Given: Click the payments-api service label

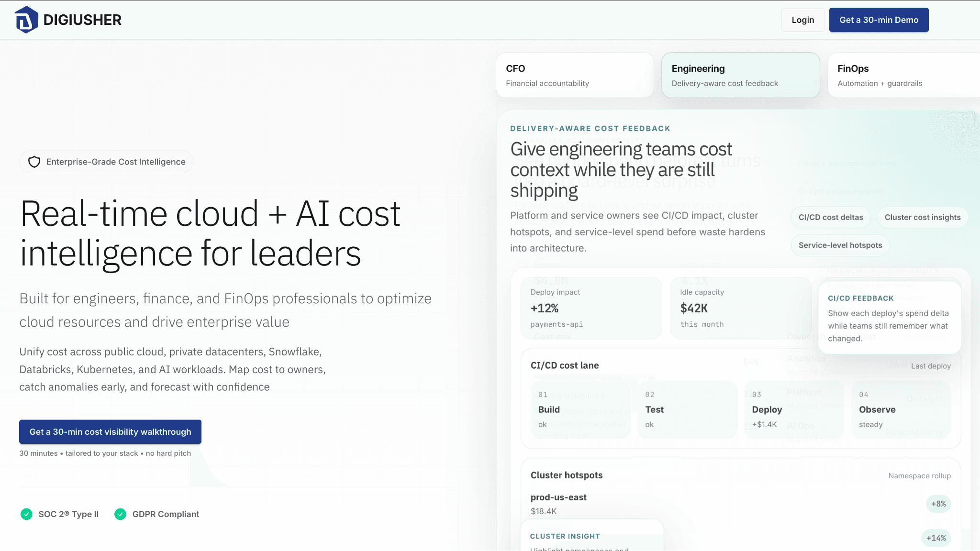Looking at the screenshot, I should coord(557,324).
